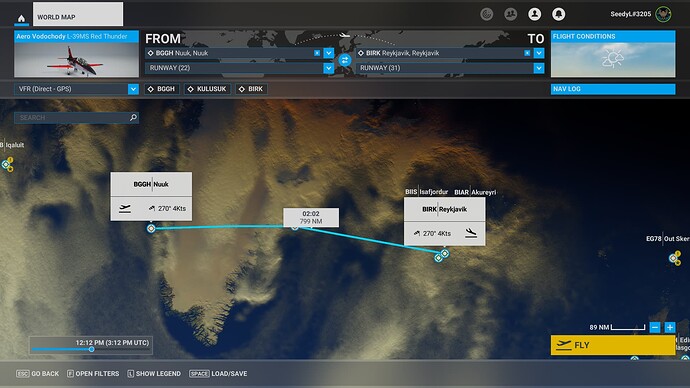Click the Reykjavik wind 270° 4Kts readout
Screen dimensions: 690x388
(432, 234)
